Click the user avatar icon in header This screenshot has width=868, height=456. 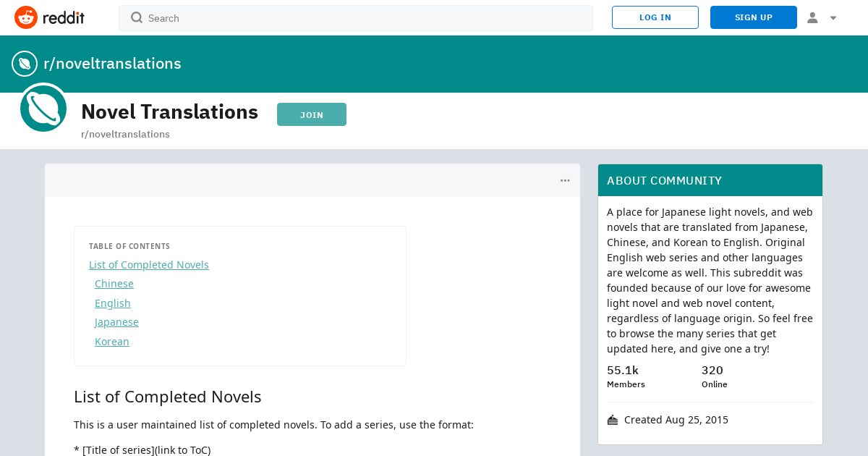click(x=812, y=17)
